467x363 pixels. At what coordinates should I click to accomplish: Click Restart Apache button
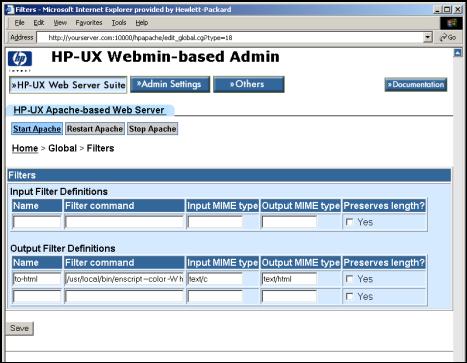coord(95,129)
